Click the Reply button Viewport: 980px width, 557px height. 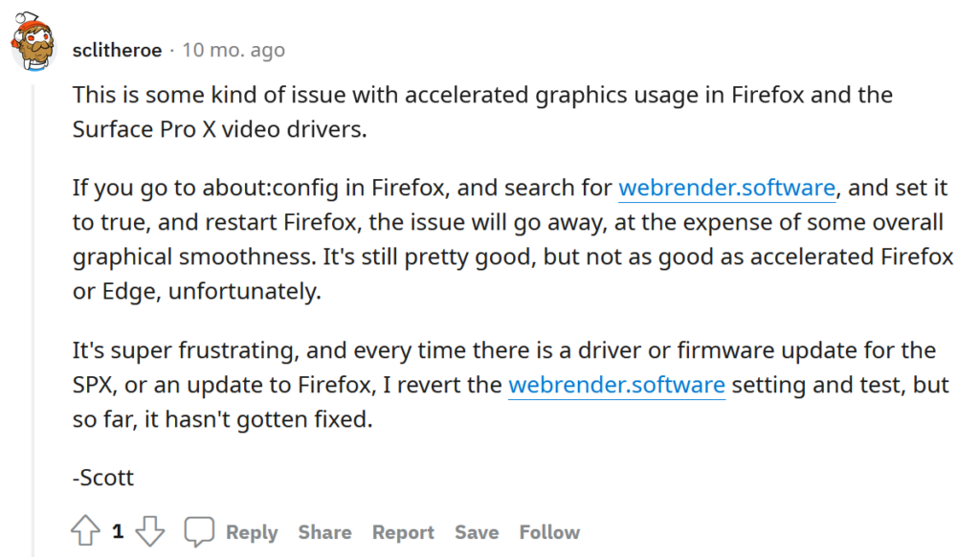click(x=252, y=532)
